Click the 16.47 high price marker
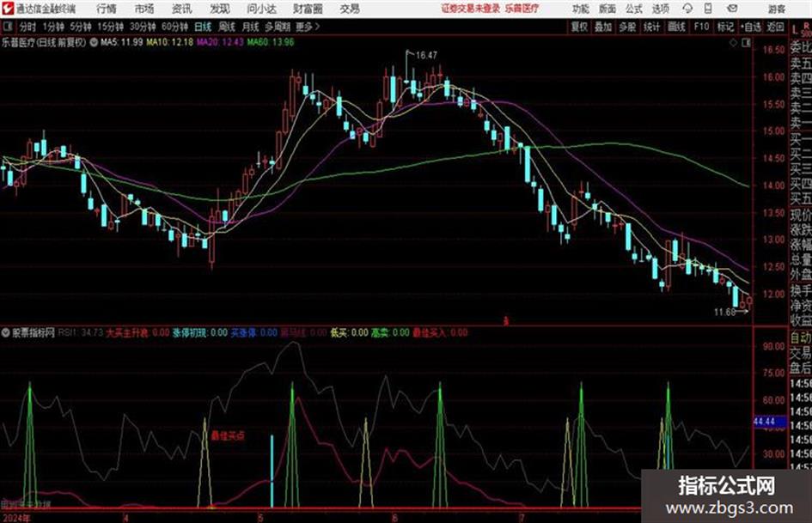Viewport: 812px width, 523px height. pos(426,55)
